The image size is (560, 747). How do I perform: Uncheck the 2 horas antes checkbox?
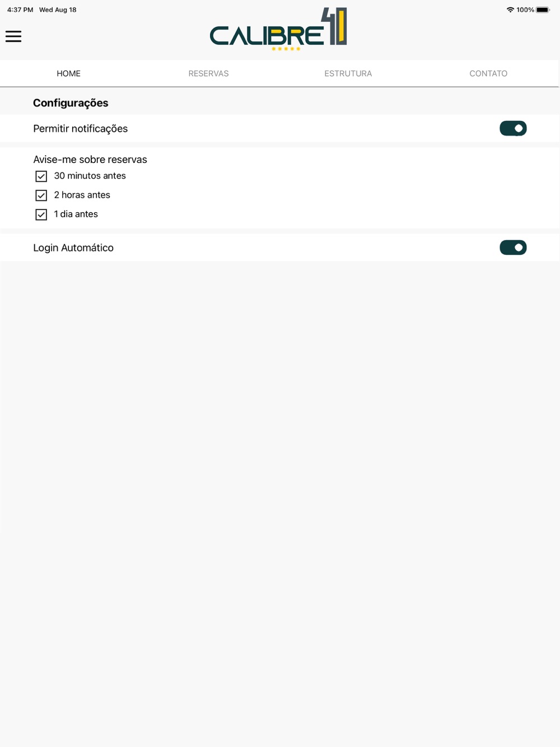[41, 195]
